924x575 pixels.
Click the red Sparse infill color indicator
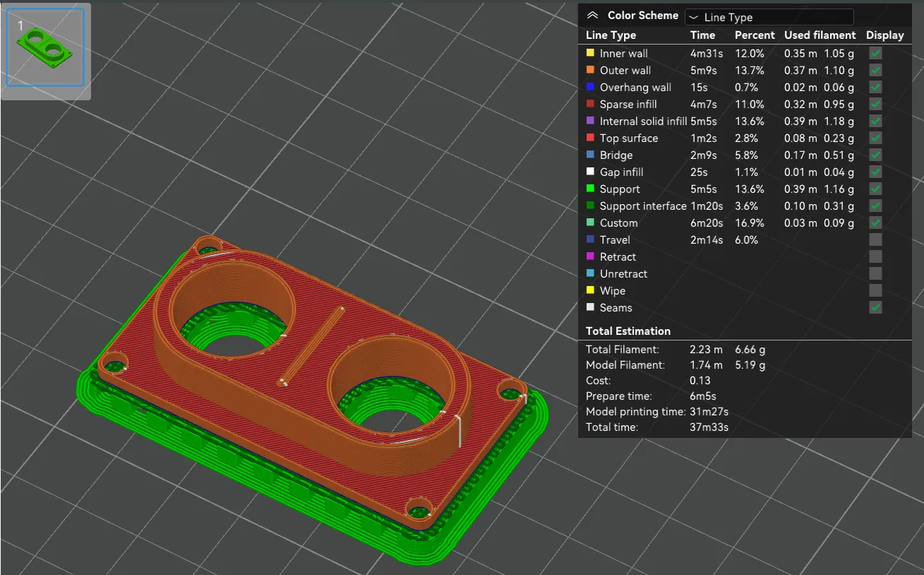[x=590, y=104]
